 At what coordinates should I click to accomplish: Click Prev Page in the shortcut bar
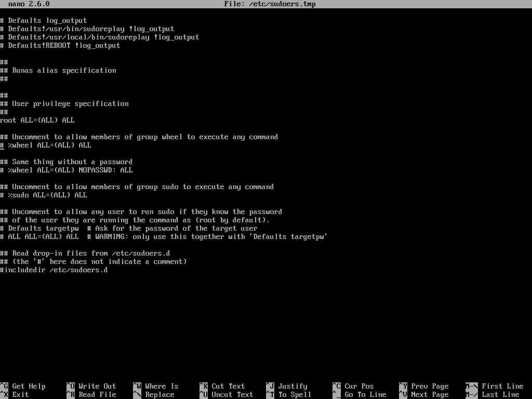[x=427, y=386]
